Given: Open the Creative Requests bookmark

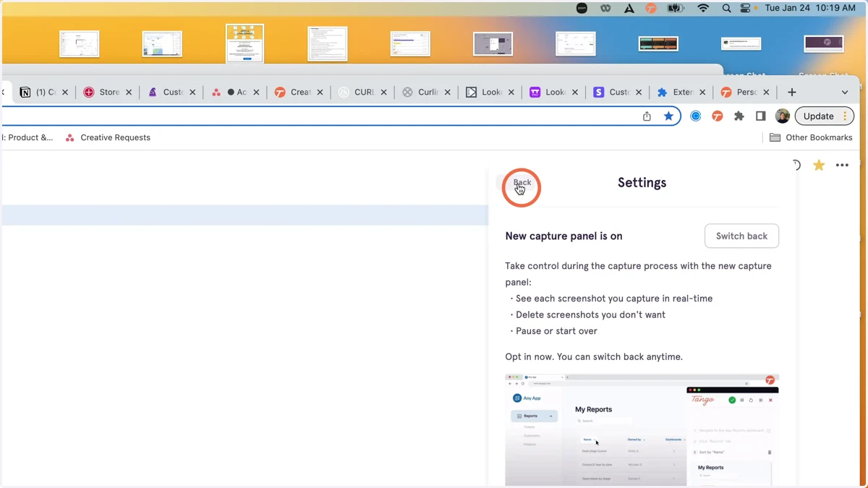Looking at the screenshot, I should pos(108,137).
